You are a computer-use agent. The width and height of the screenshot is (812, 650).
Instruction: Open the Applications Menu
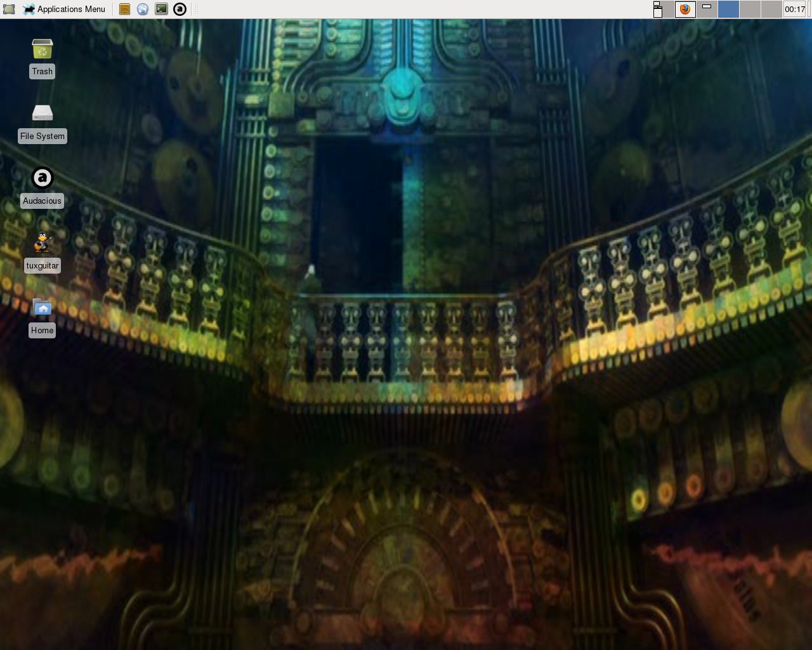pyautogui.click(x=64, y=9)
